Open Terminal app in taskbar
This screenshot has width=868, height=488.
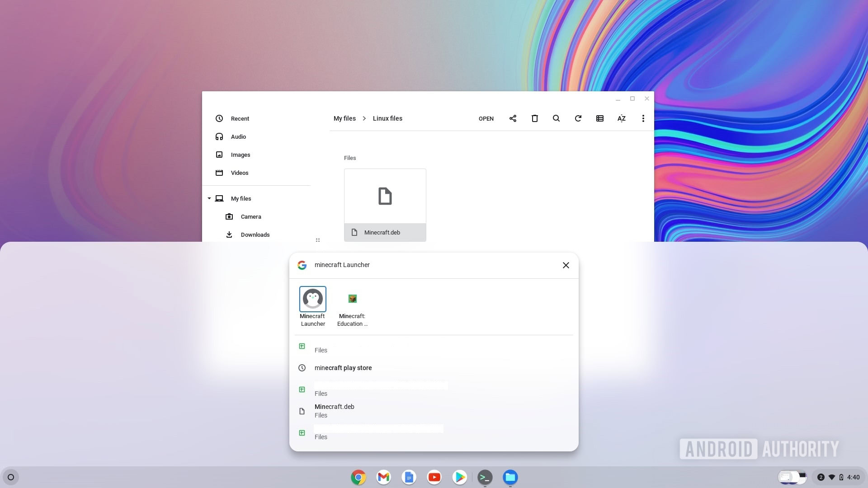point(485,477)
